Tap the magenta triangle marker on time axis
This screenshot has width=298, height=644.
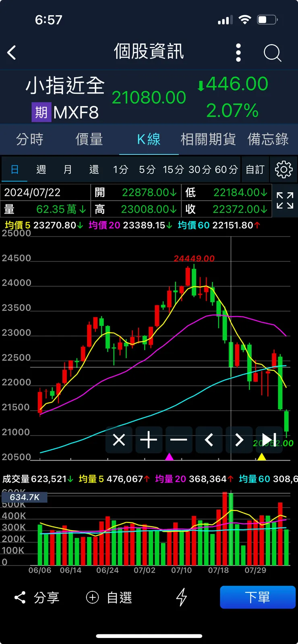[170, 457]
